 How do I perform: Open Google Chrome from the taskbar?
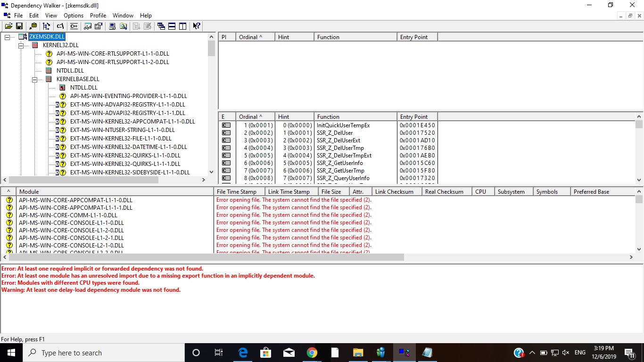tap(312, 353)
